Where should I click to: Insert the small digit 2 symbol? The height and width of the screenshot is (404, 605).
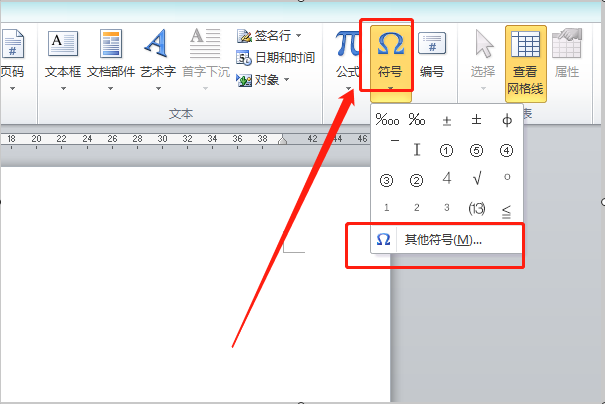(x=417, y=208)
